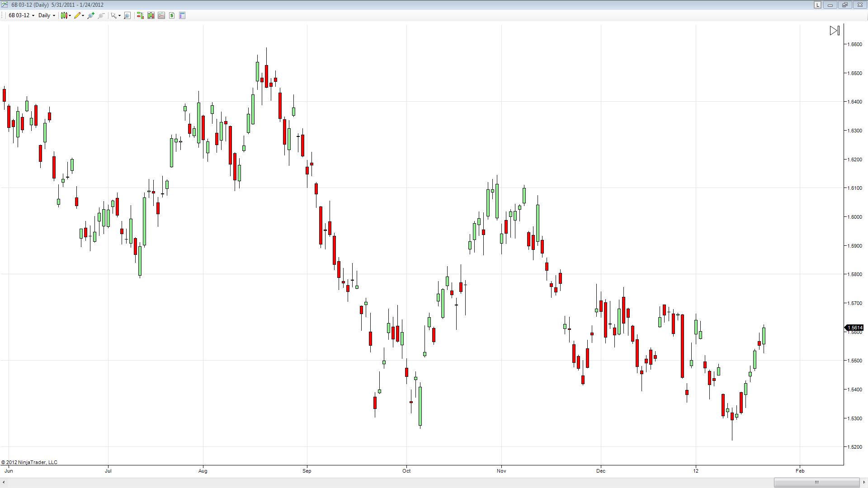The height and width of the screenshot is (488, 868).
Task: Toggle the Chart Trader icon
Action: pos(140,15)
